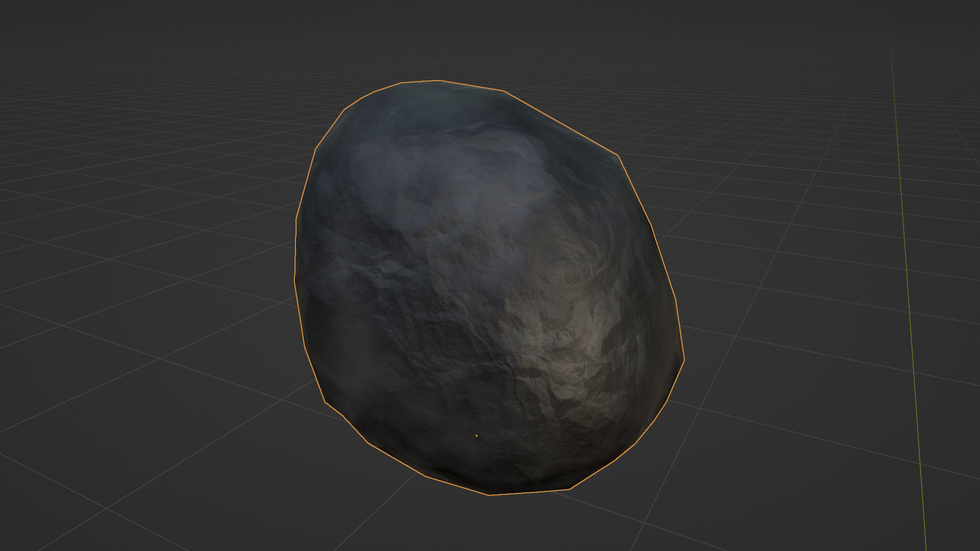Click the grid floor below the rock

(490, 525)
